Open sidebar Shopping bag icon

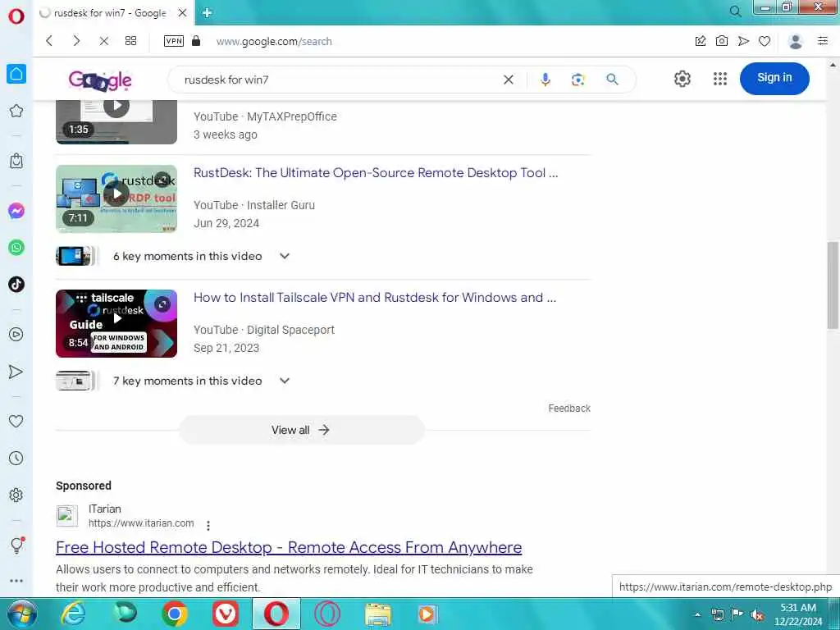click(16, 161)
